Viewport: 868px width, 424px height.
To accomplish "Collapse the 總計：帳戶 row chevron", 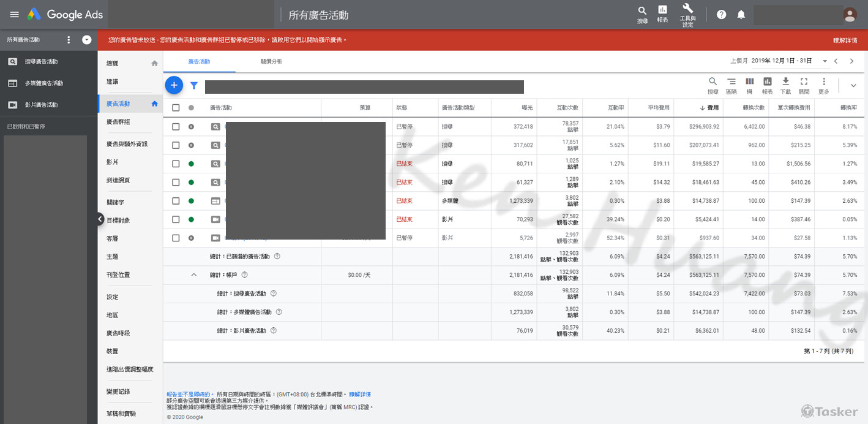I will (193, 275).
